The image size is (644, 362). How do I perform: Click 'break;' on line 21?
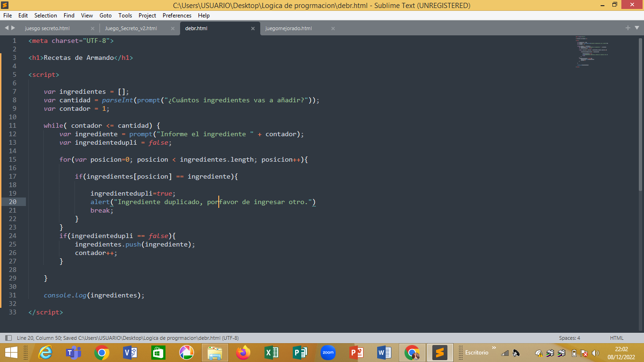pos(102,210)
